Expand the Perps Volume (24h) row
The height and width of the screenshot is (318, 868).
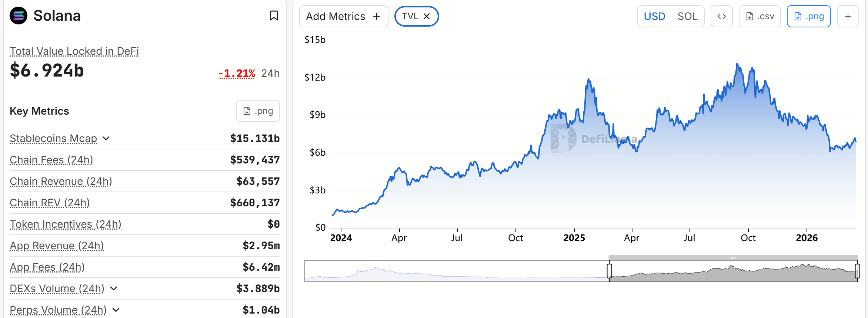pyautogui.click(x=116, y=310)
